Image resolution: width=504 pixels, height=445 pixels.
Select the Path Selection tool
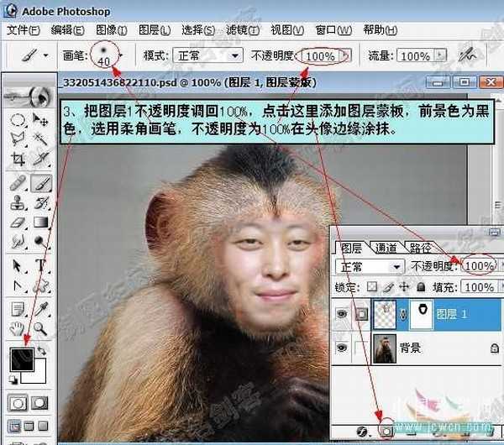18,266
